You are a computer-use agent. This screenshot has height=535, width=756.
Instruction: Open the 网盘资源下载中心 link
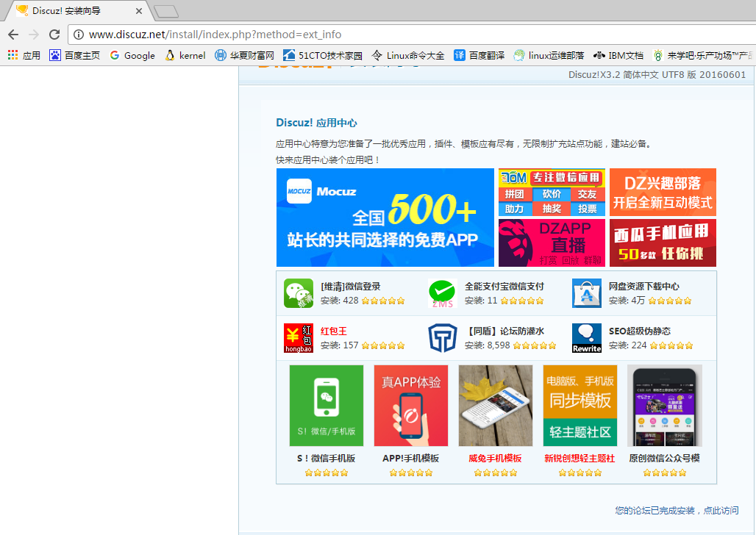[x=643, y=287]
